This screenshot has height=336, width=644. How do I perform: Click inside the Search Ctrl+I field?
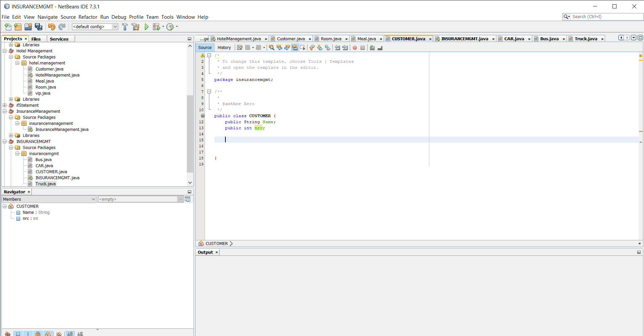click(x=604, y=16)
